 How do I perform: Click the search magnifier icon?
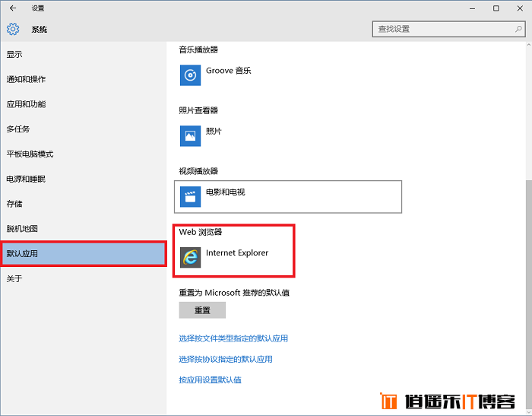[518, 29]
